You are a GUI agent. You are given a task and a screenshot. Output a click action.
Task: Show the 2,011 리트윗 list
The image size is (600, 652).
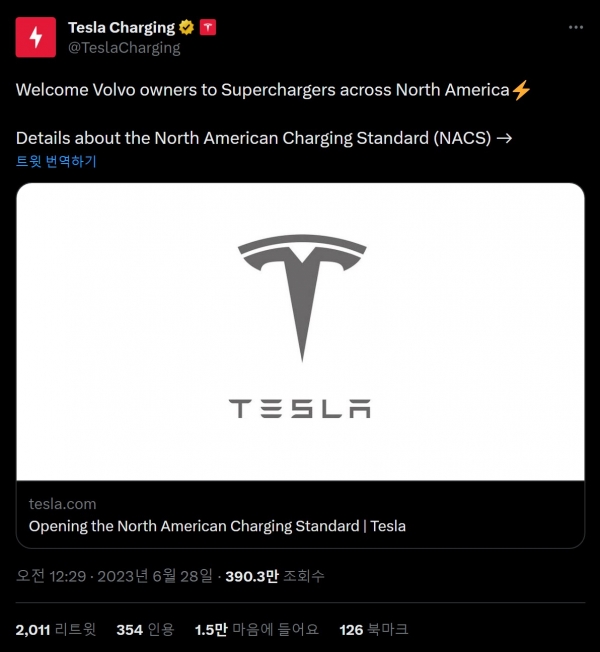(x=56, y=629)
